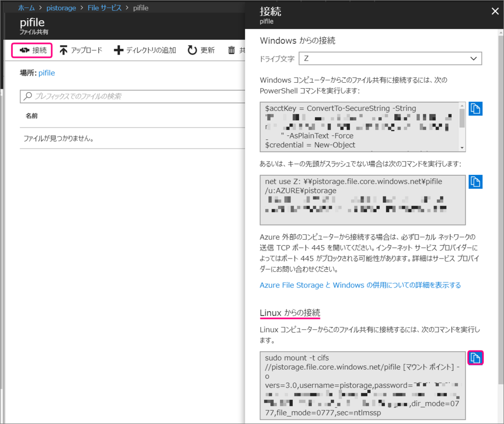Click the magnifier search icon
The width and height of the screenshot is (504, 424).
(x=28, y=96)
